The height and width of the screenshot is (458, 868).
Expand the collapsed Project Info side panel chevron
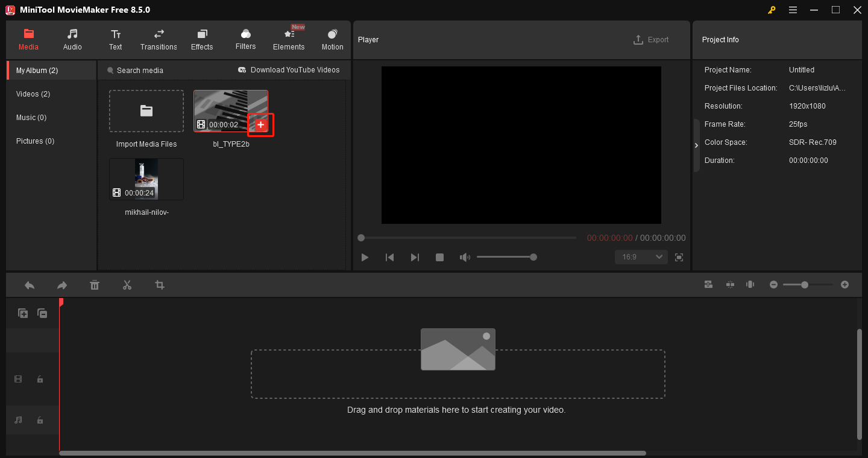point(696,145)
